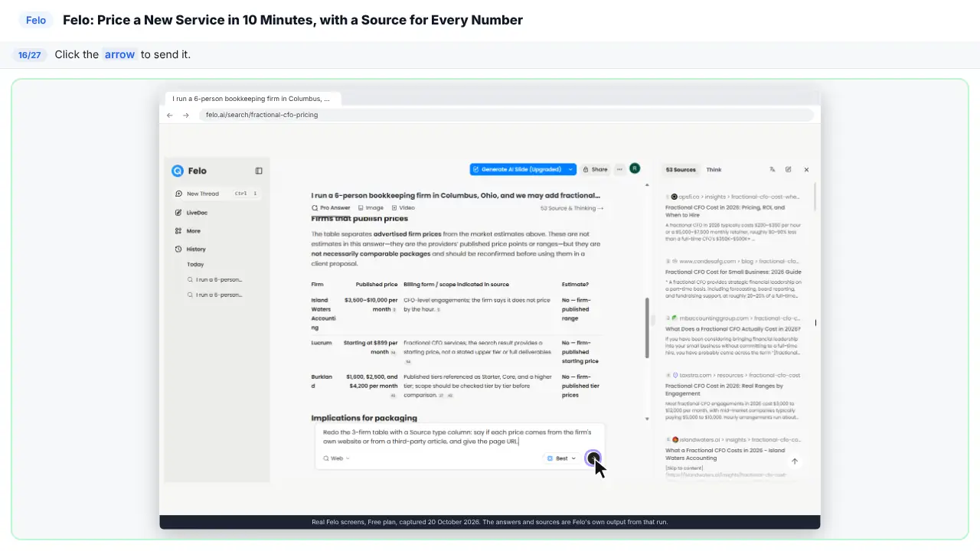Switch to the Video tab
Image resolution: width=980 pixels, height=551 pixels.
pyautogui.click(x=403, y=207)
